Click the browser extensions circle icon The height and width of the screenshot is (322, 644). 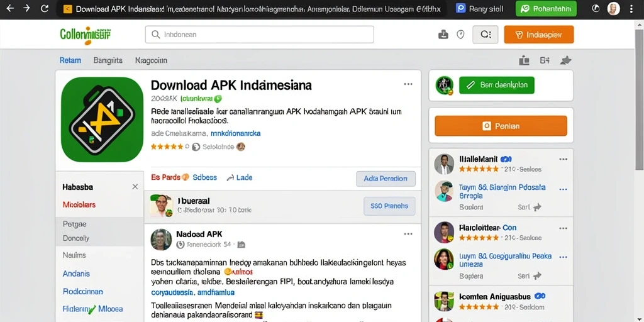(595, 9)
